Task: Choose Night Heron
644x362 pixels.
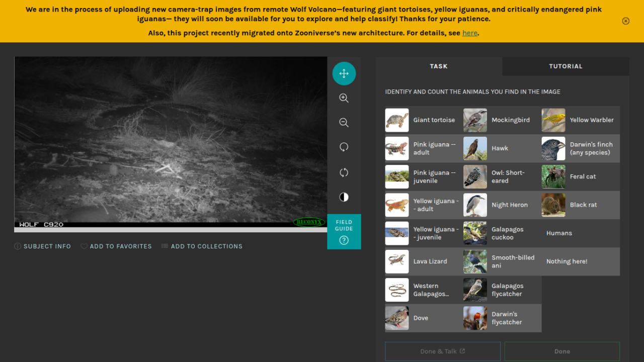Action: [x=503, y=205]
